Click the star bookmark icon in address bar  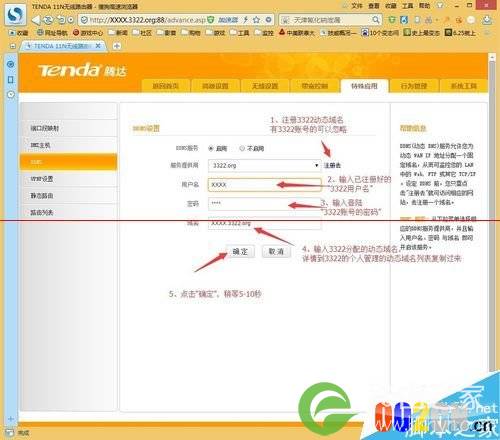click(x=256, y=20)
